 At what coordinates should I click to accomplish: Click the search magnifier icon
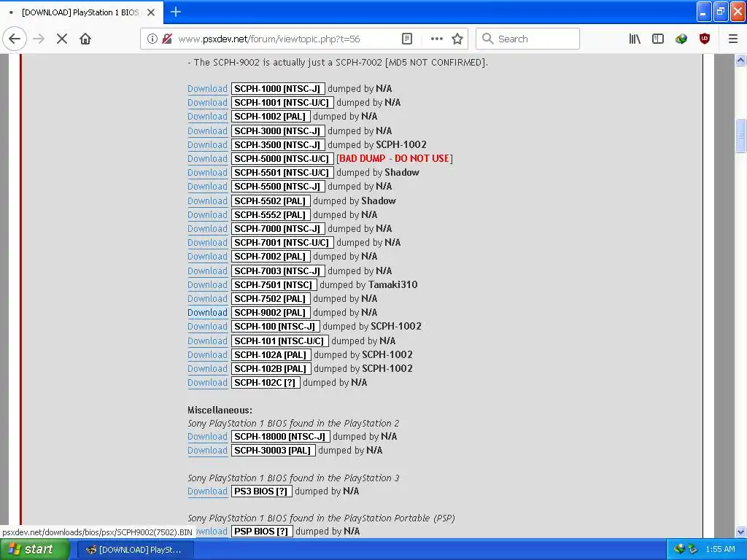pos(487,39)
